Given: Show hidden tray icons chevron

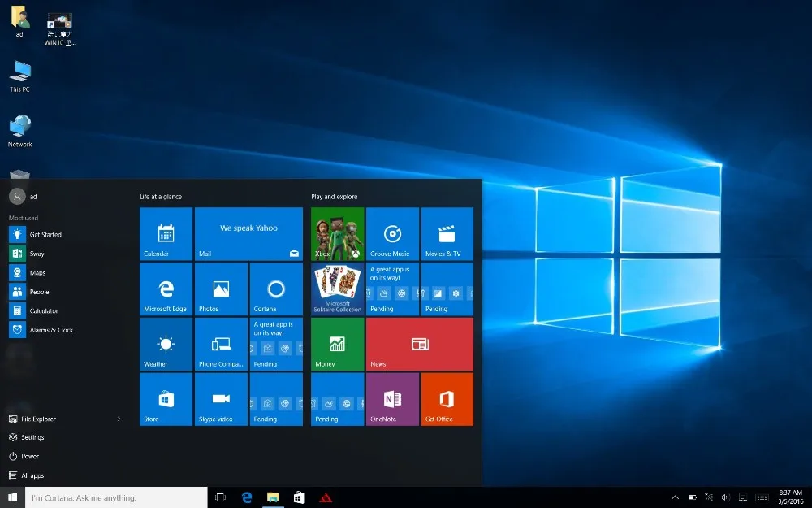Looking at the screenshot, I should (x=675, y=497).
